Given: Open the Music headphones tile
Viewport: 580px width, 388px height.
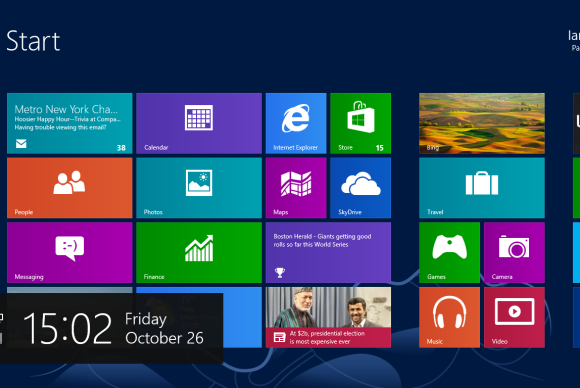Looking at the screenshot, I should pos(449,317).
